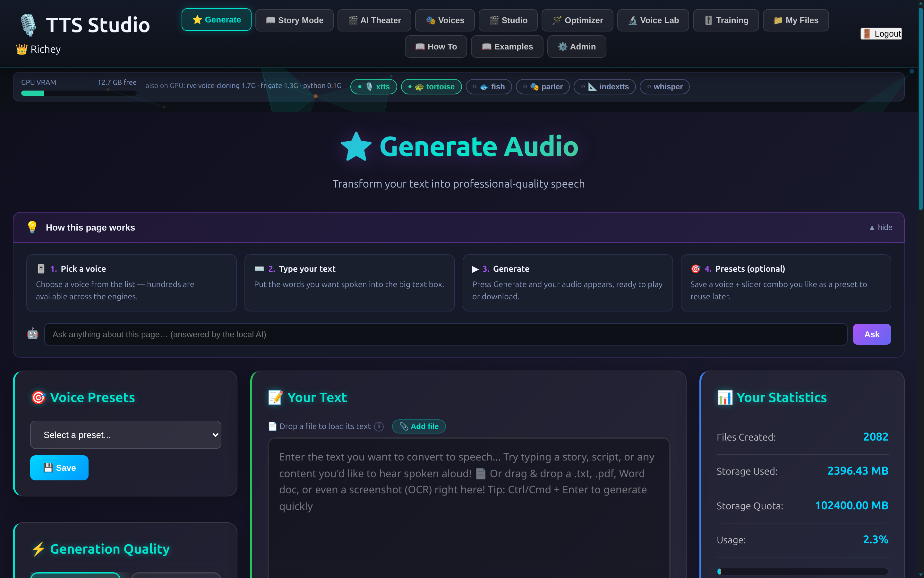This screenshot has width=924, height=578.
Task: Click the Storage Used value 2396.43 MB
Action: click(858, 471)
